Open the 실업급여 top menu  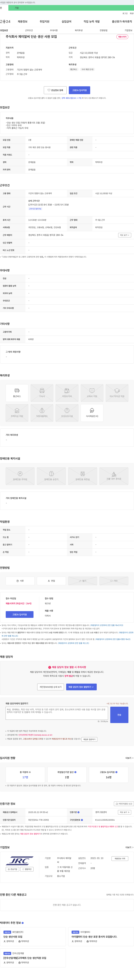tap(66, 22)
